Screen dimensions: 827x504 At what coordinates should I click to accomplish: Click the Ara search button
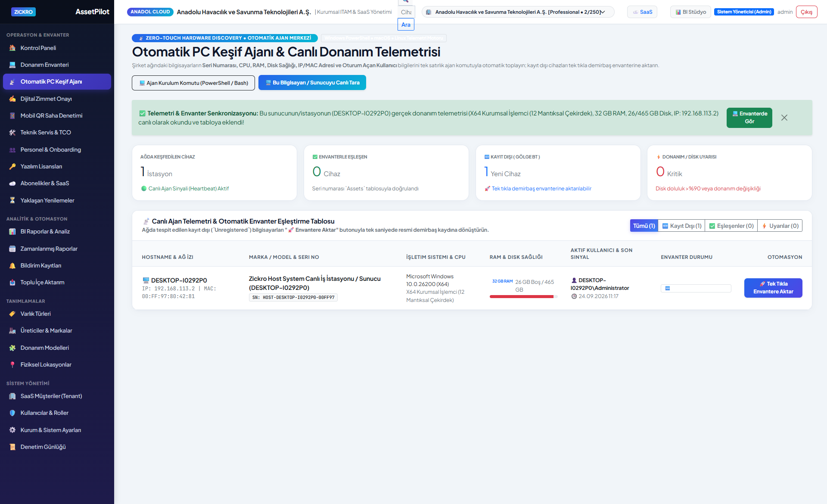point(406,25)
